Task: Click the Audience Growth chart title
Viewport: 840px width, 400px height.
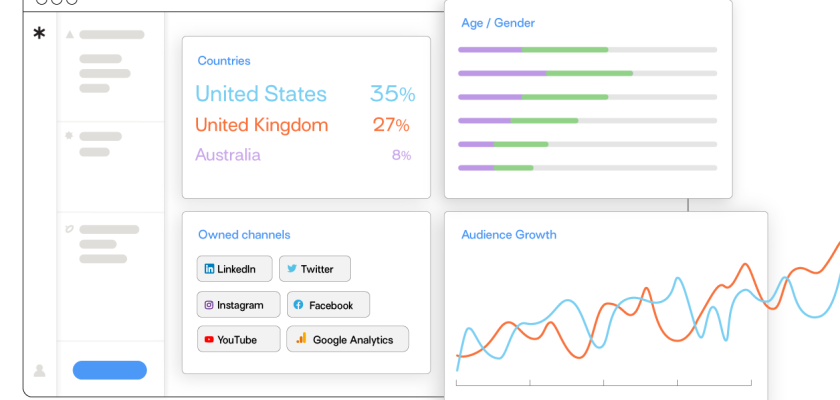Action: coord(509,235)
